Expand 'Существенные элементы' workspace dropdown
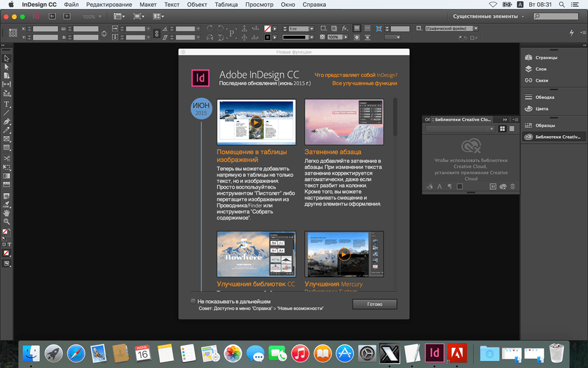 pyautogui.click(x=488, y=16)
